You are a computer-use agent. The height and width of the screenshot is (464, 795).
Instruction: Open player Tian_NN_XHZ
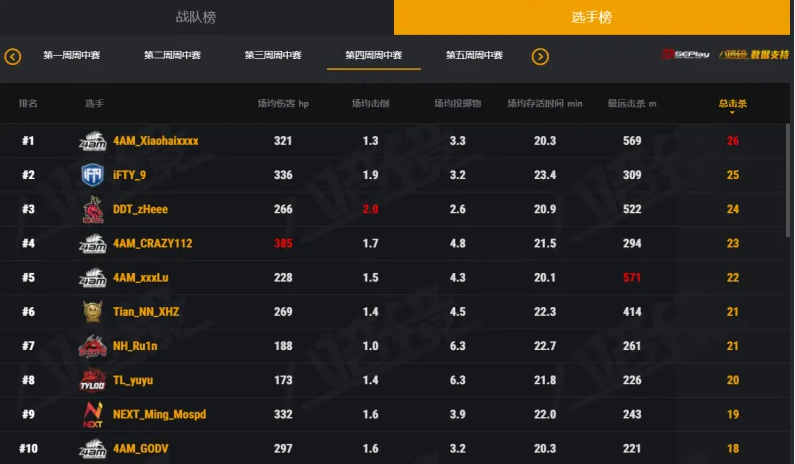(x=146, y=312)
